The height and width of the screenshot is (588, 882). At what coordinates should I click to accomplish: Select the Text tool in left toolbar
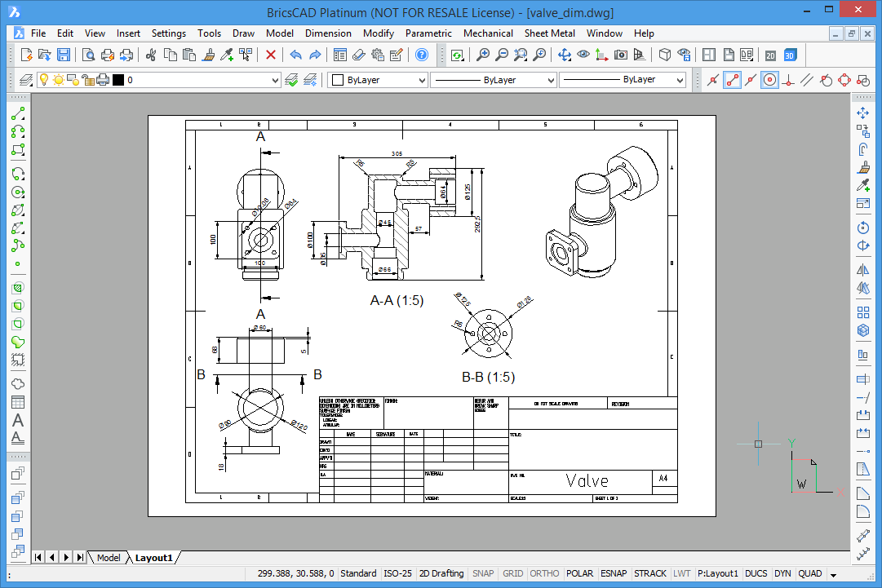point(17,421)
